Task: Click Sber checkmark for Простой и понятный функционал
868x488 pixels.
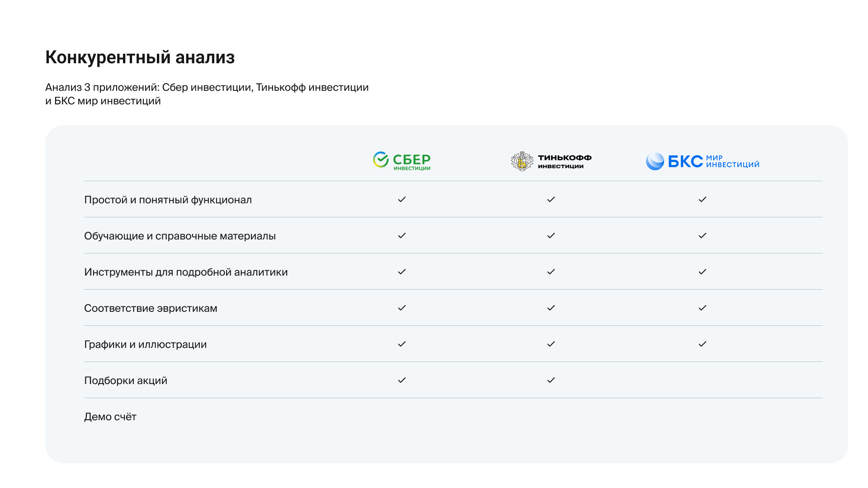Action: [x=402, y=199]
